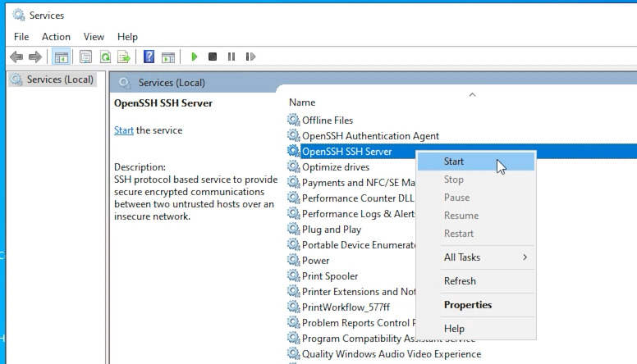Choose Properties in the context menu
Image resolution: width=637 pixels, height=364 pixels.
(476, 305)
